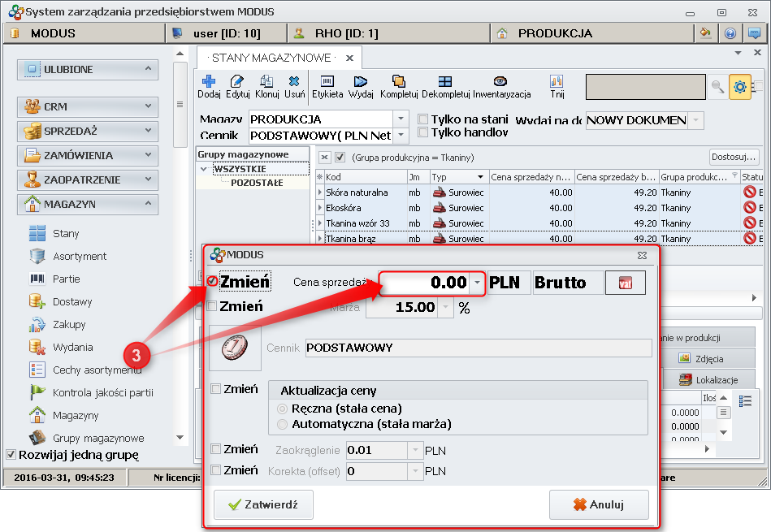This screenshot has height=532, width=771.
Task: Select Automatyczna (stała marża) radio option
Action: 283,424
